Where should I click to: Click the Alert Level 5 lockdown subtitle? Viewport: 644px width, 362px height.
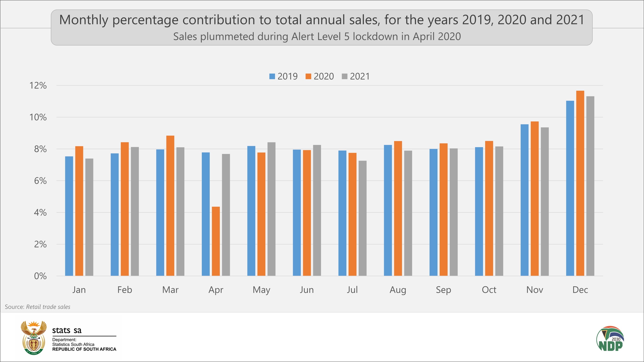pyautogui.click(x=317, y=36)
